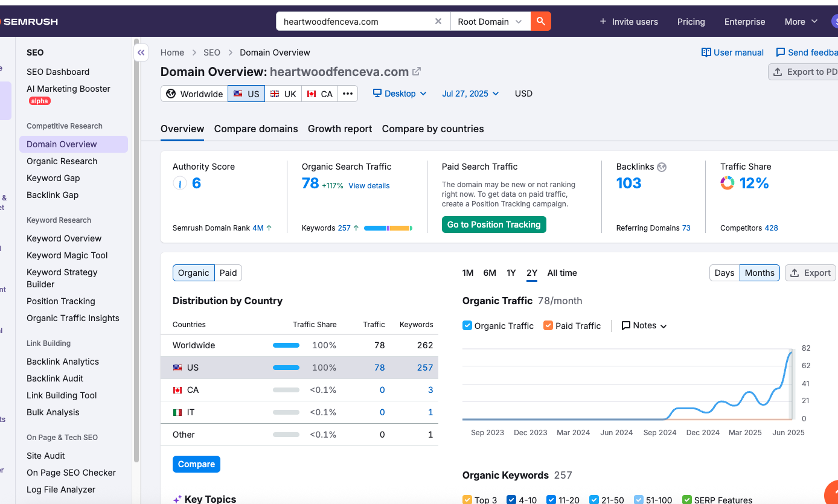Image resolution: width=838 pixels, height=504 pixels.
Task: Select the 6M time range
Action: (490, 273)
